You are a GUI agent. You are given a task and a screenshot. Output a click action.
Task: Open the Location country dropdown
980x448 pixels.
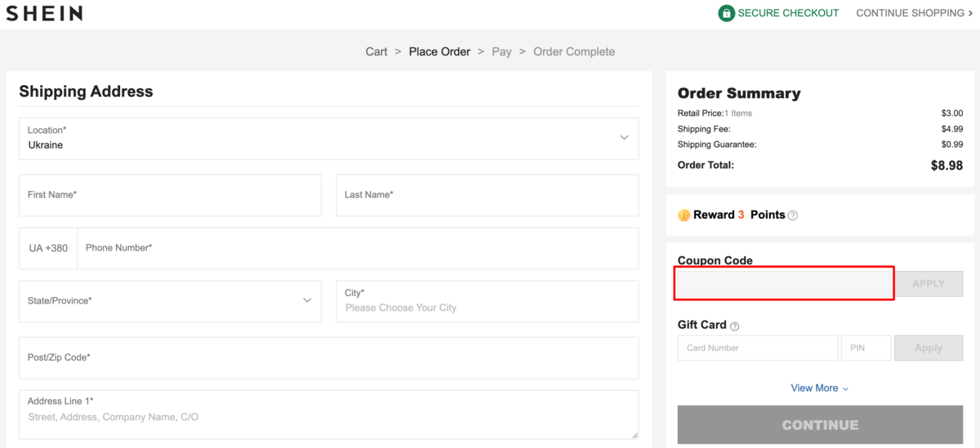click(328, 138)
